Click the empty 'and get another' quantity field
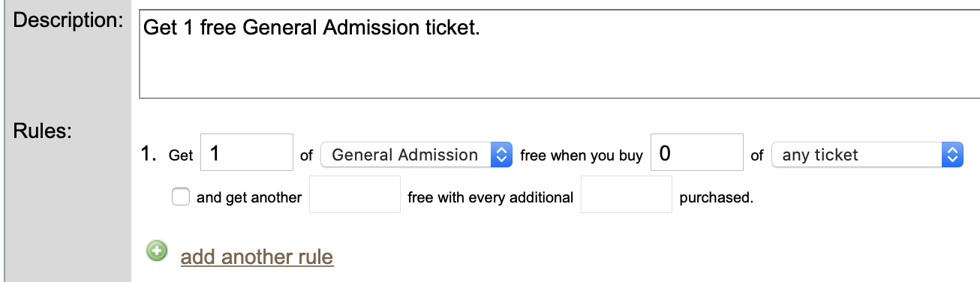Screen dimensions: 980x282 pyautogui.click(x=355, y=195)
